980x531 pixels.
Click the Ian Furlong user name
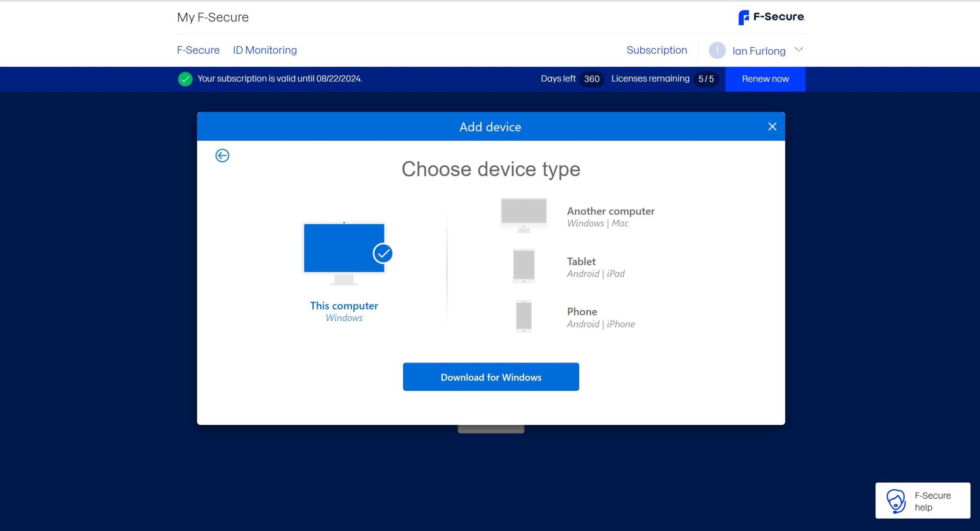[759, 51]
